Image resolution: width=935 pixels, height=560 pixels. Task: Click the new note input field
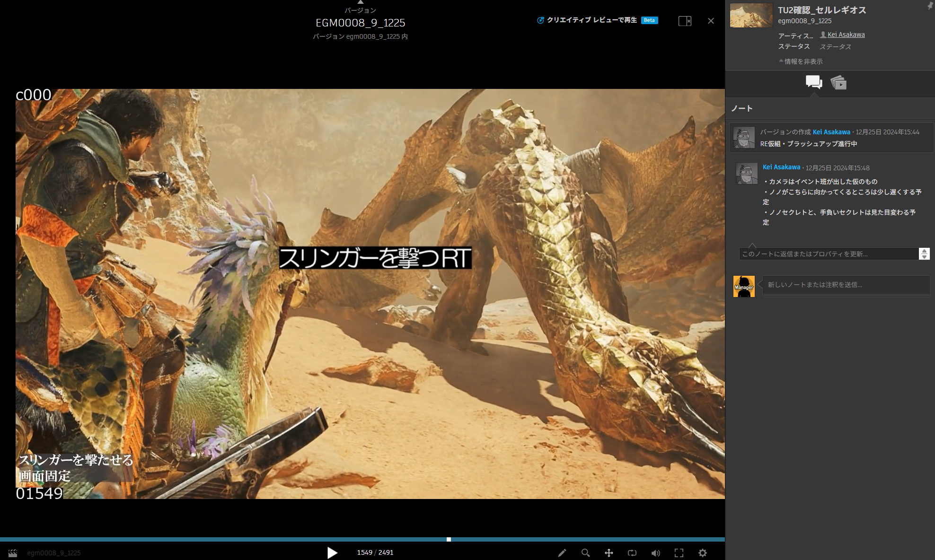(845, 285)
